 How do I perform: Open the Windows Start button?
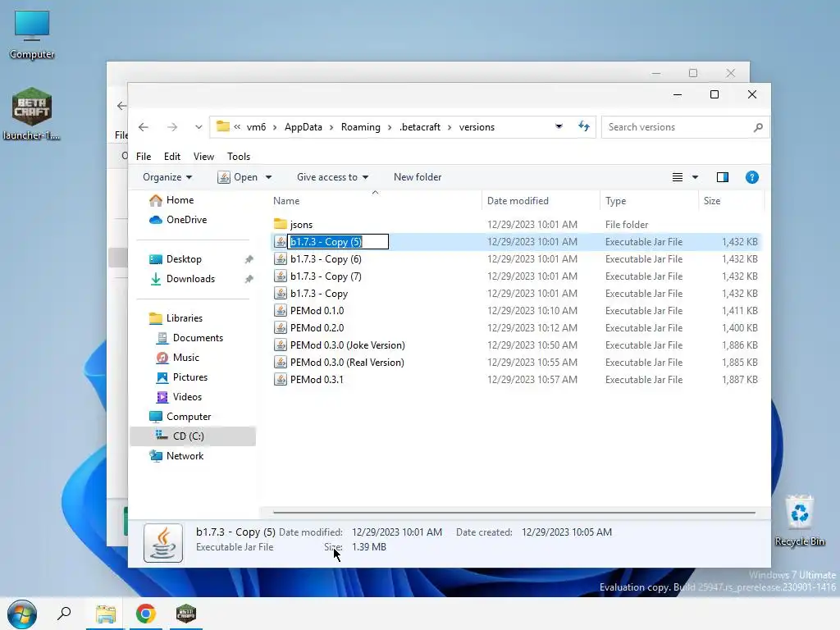coord(22,614)
